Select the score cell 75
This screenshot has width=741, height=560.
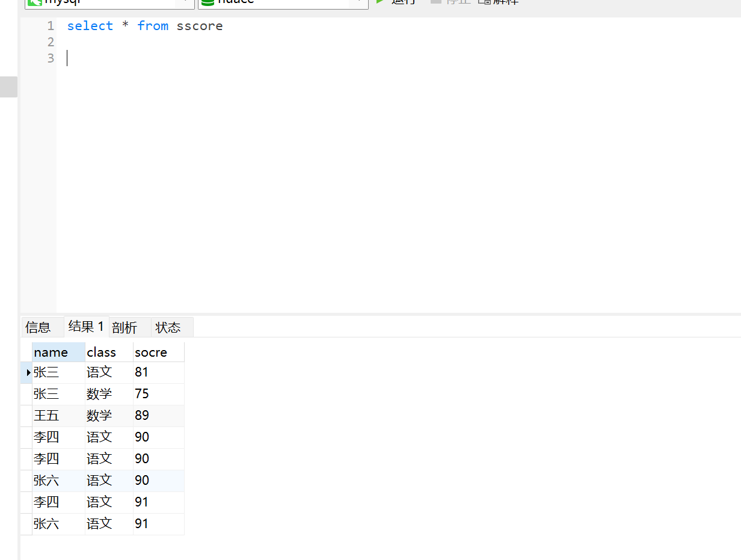(158, 395)
